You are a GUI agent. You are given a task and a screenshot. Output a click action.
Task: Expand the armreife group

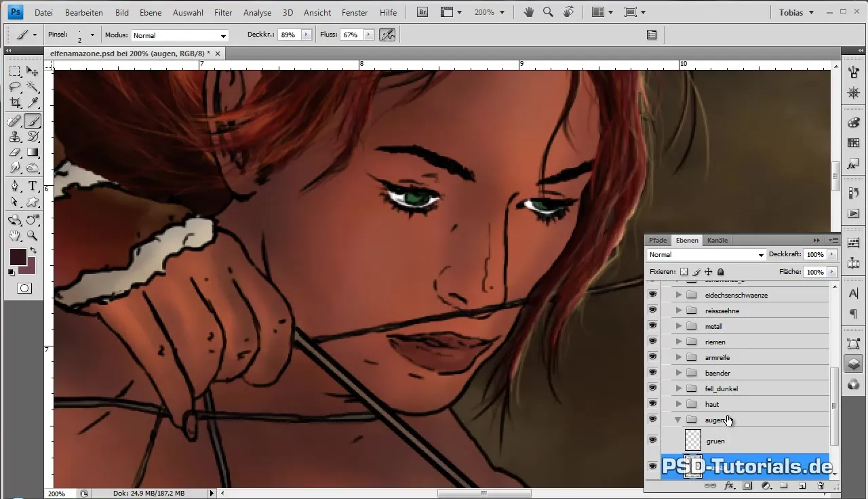(678, 357)
